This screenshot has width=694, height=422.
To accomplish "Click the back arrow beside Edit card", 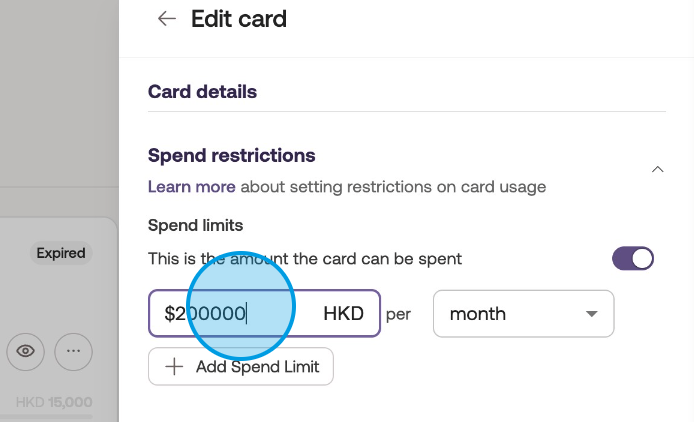I will pos(166,19).
